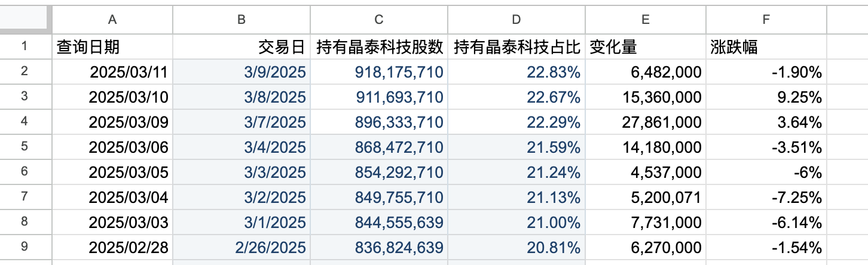The width and height of the screenshot is (868, 265).
Task: Select cell with 2025/03/06
Action: (x=113, y=147)
